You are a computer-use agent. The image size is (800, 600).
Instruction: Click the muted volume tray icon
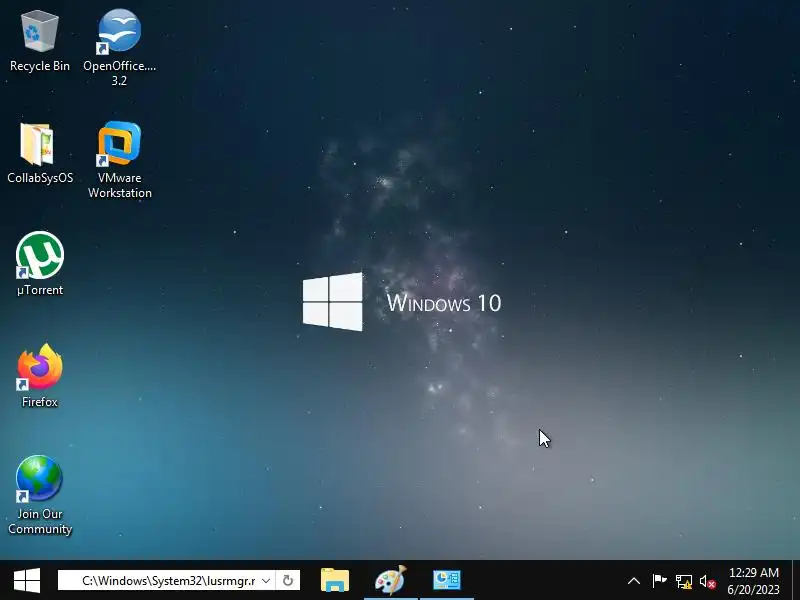[707, 581]
